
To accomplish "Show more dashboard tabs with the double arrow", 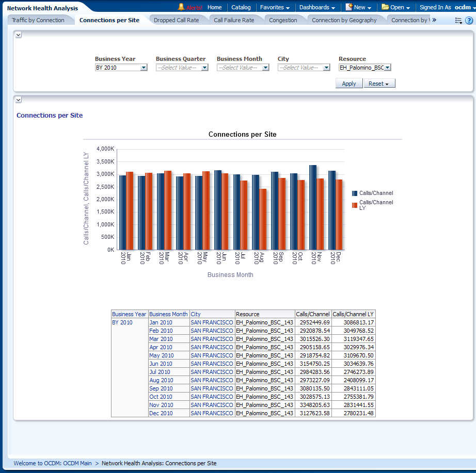I will click(x=434, y=20).
